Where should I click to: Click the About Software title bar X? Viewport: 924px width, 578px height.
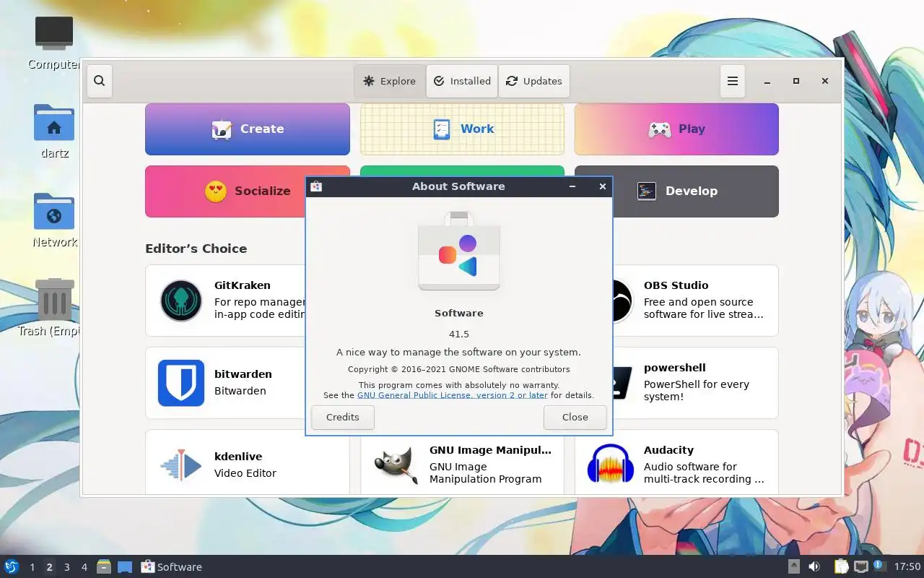click(x=603, y=186)
